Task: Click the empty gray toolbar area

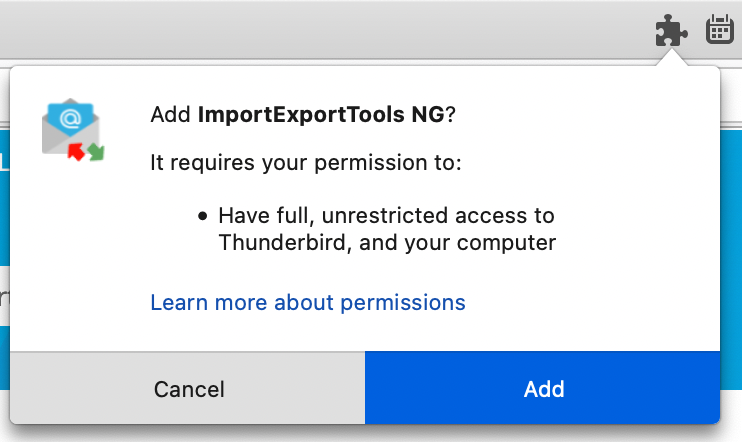Action: 327,29
